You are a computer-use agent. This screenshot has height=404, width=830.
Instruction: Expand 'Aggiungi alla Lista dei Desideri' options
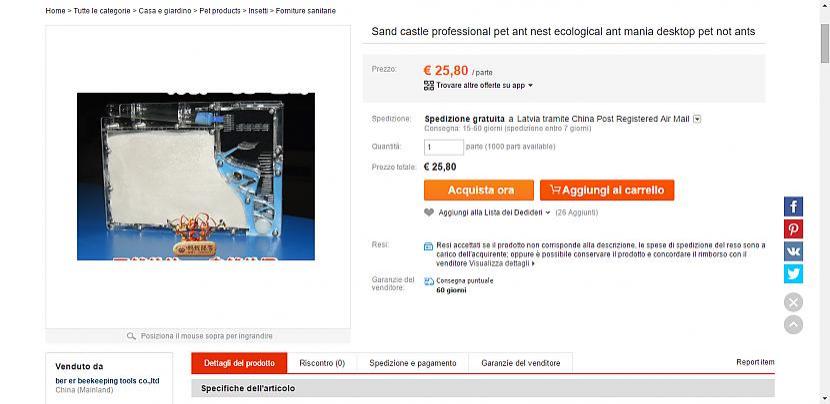click(x=548, y=212)
